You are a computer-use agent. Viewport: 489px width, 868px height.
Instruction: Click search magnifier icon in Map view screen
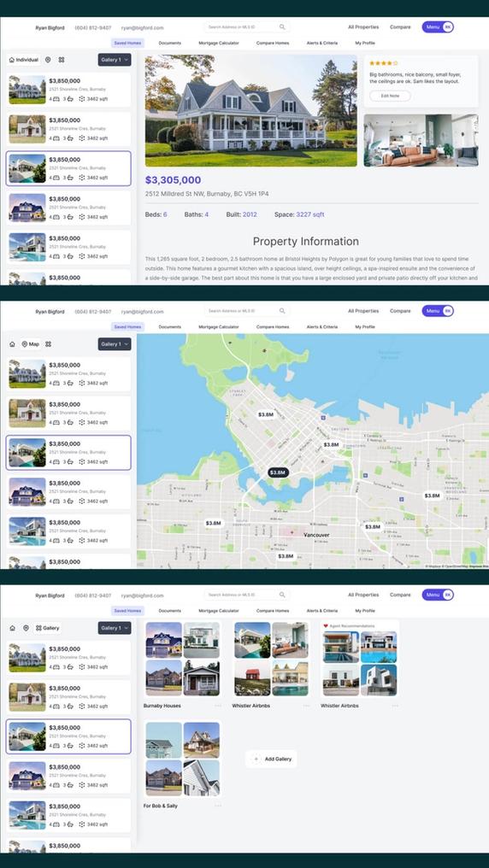click(282, 311)
